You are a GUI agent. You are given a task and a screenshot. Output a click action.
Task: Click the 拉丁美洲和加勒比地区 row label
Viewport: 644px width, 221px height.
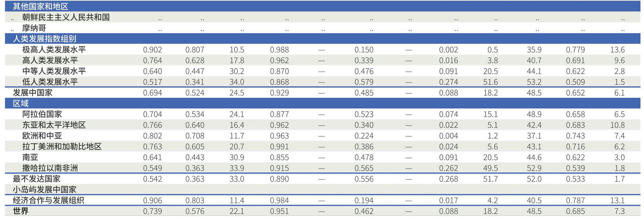(x=62, y=147)
